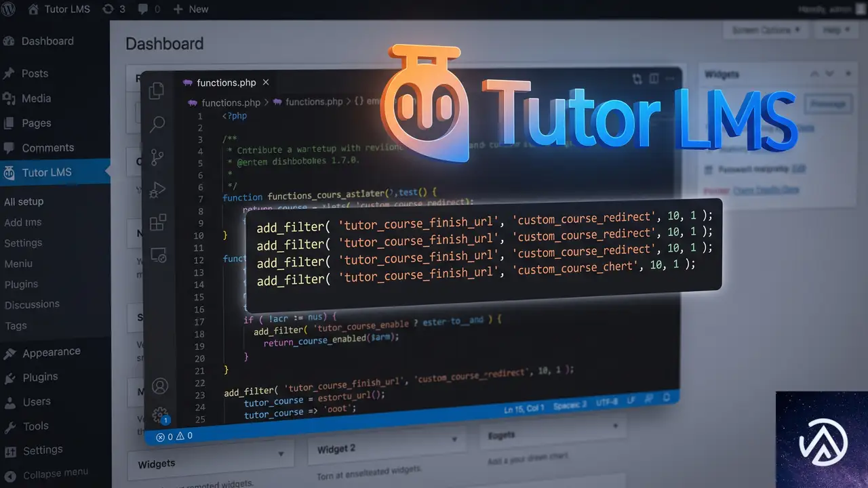
Task: Open the Plugins menu with plug icon
Action: 31,378
